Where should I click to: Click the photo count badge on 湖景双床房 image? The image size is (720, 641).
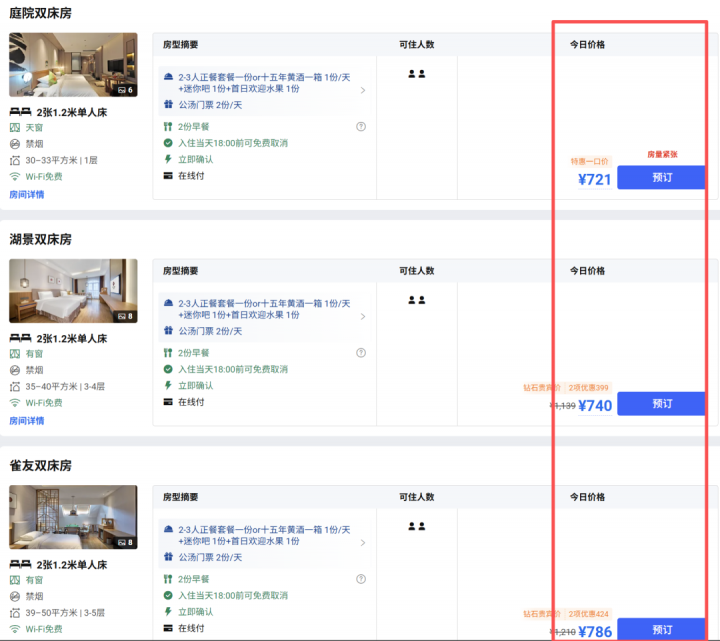(x=125, y=316)
